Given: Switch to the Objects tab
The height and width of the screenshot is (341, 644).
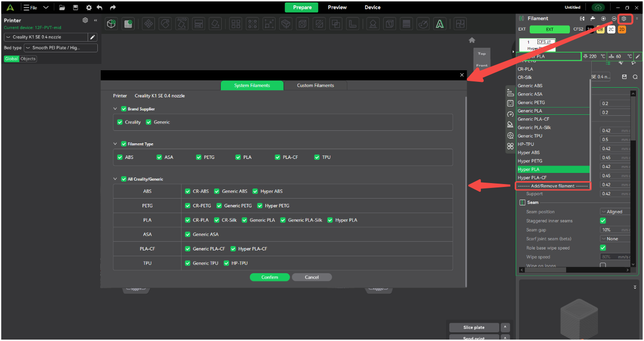Looking at the screenshot, I should click(28, 59).
